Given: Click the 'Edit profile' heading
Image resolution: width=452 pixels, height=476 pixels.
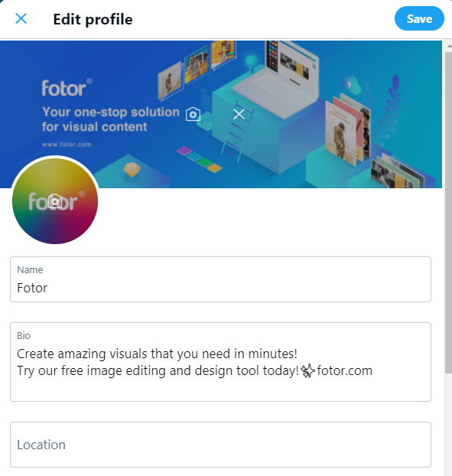Looking at the screenshot, I should 93,19.
